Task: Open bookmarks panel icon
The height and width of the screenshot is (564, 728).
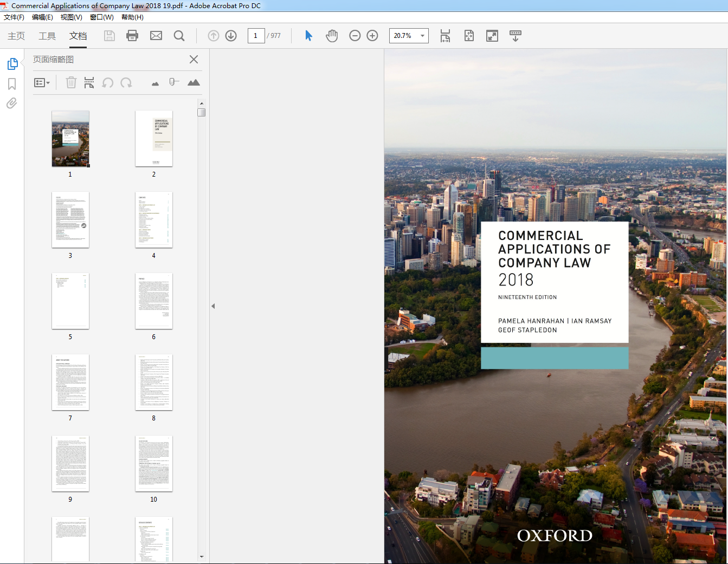Action: tap(12, 84)
